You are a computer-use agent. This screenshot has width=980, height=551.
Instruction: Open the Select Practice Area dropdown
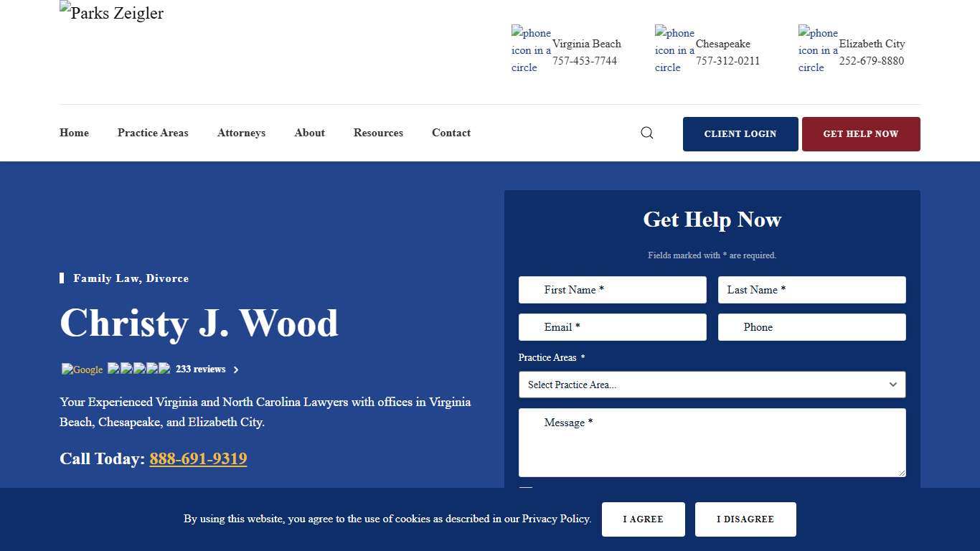point(712,385)
